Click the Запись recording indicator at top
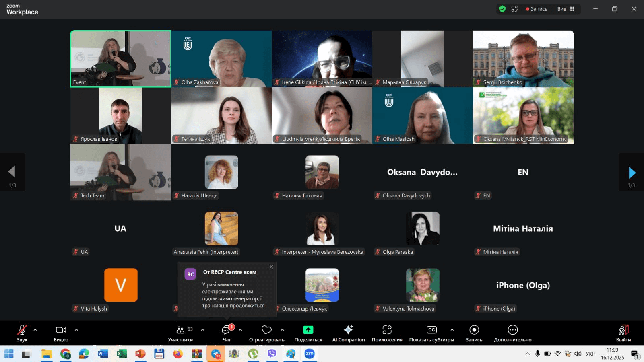Viewport: 644px width, 362px height. tap(537, 9)
